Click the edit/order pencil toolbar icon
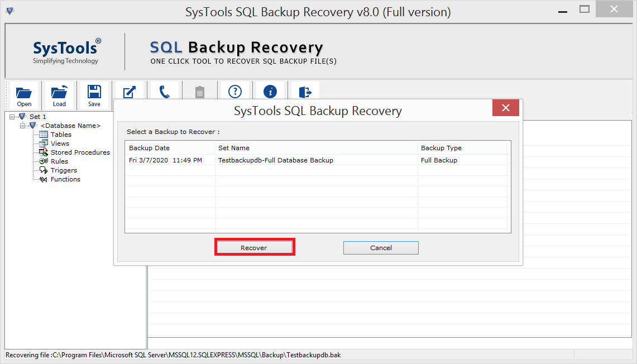Viewport: 637px width, 364px height. point(130,92)
